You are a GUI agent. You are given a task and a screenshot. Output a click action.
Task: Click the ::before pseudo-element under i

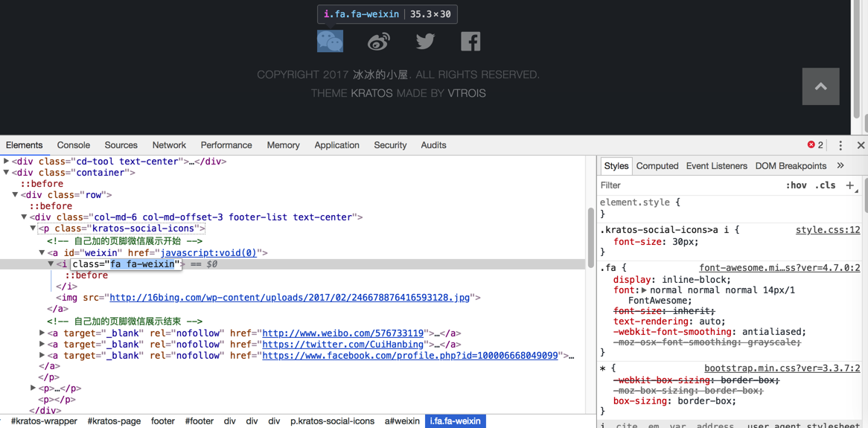(x=86, y=275)
